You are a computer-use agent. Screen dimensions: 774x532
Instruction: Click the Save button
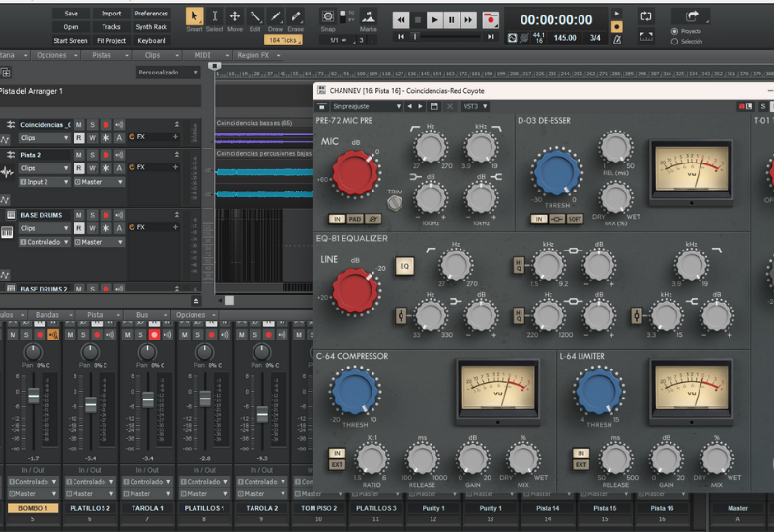71,14
